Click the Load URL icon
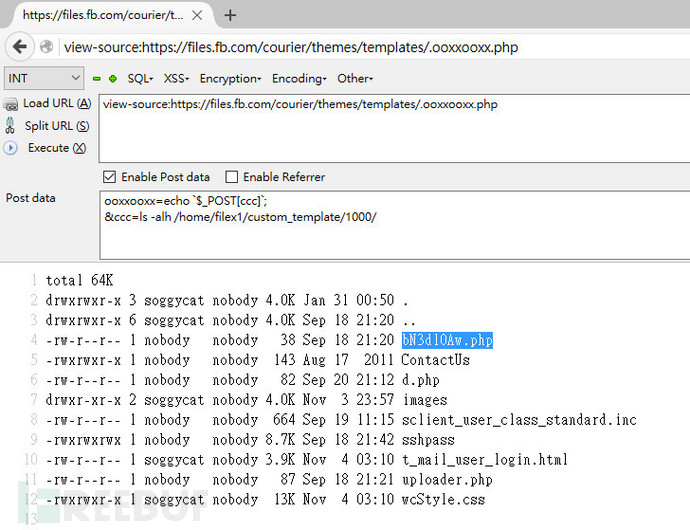This screenshot has width=690, height=530. (x=11, y=104)
